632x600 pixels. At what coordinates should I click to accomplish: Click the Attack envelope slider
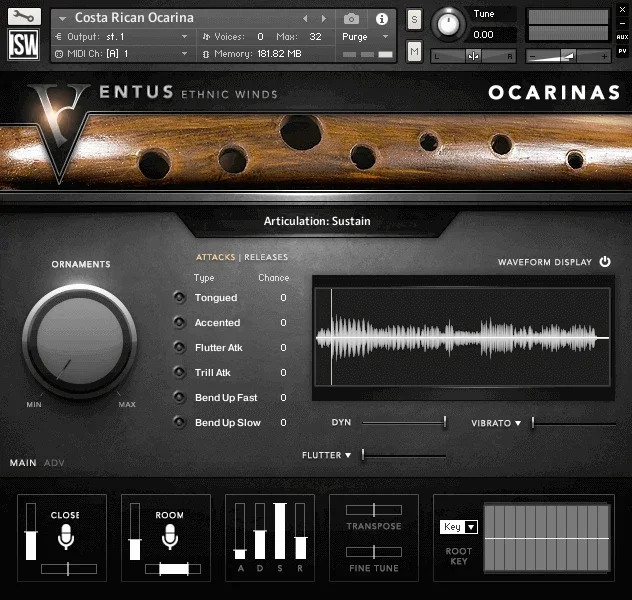point(240,531)
